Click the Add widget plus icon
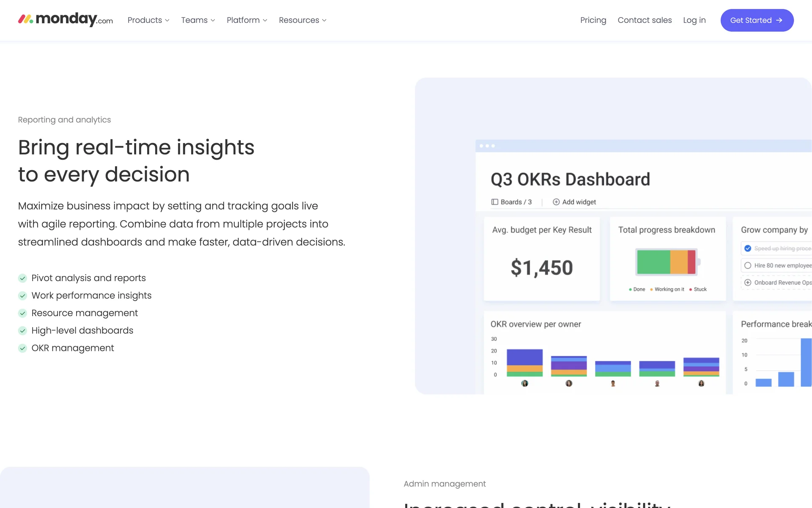 556,202
